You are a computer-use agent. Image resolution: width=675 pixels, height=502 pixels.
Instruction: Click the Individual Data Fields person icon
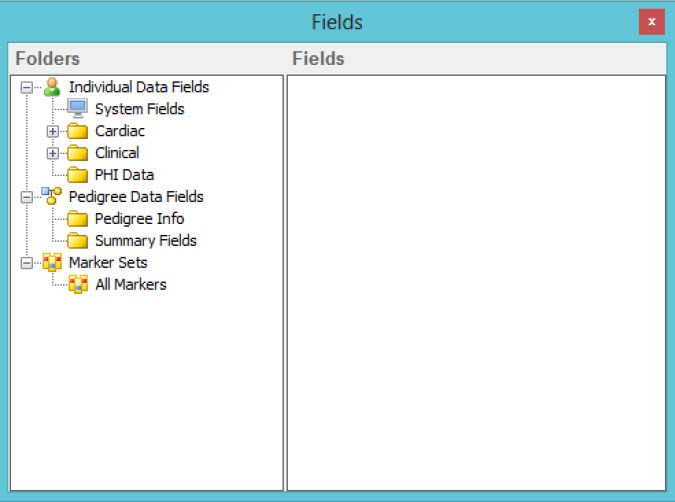click(x=52, y=87)
